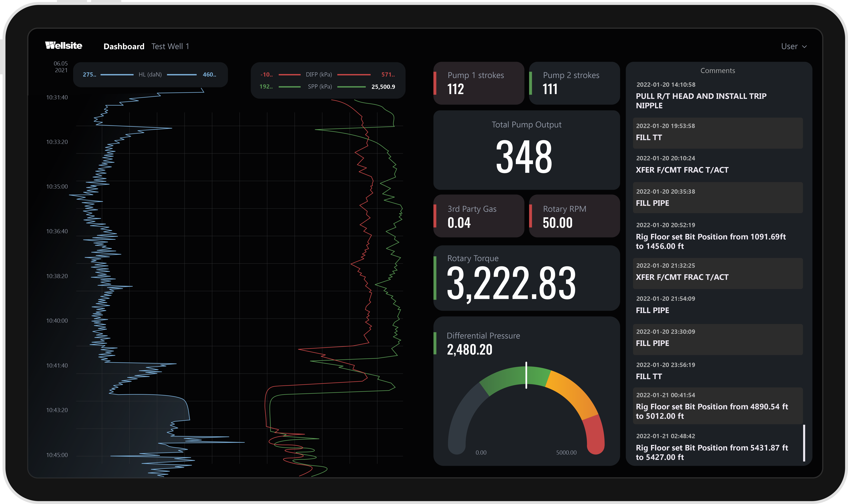
Task: Select the 23:30:09 FILL PIPE comment
Action: [x=718, y=339]
